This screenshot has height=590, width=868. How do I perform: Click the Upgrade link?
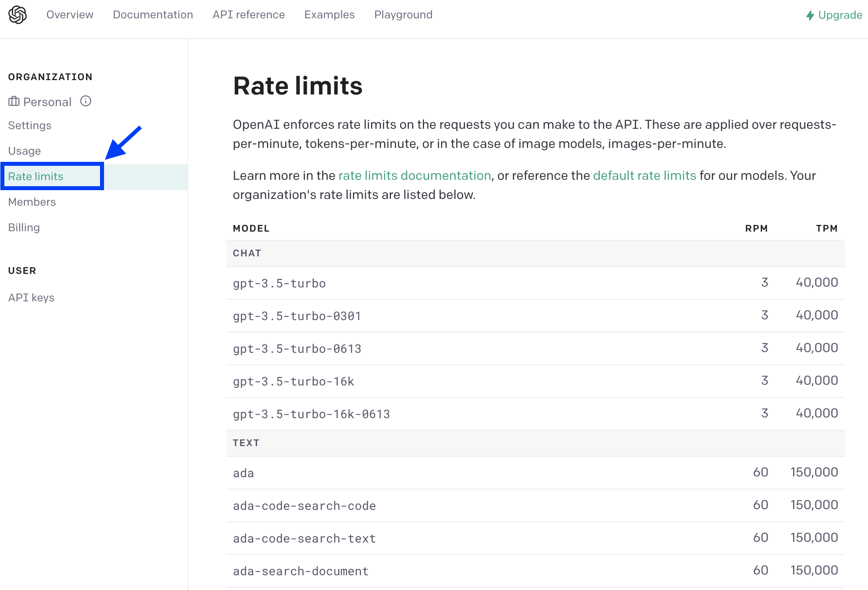(840, 15)
